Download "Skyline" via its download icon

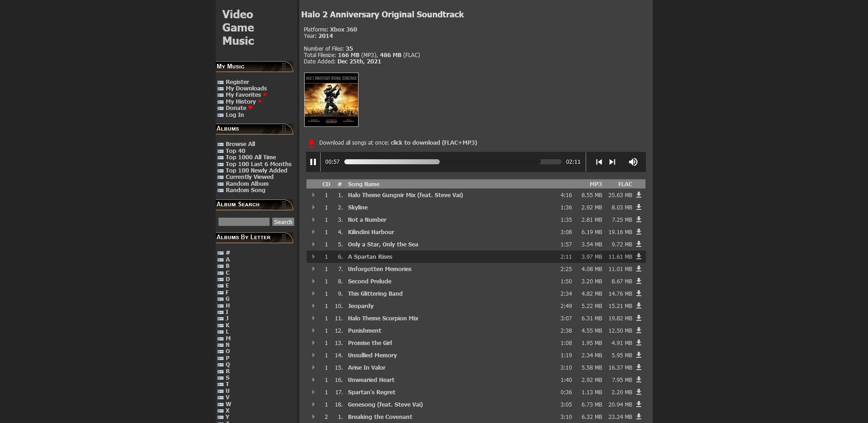coord(639,207)
